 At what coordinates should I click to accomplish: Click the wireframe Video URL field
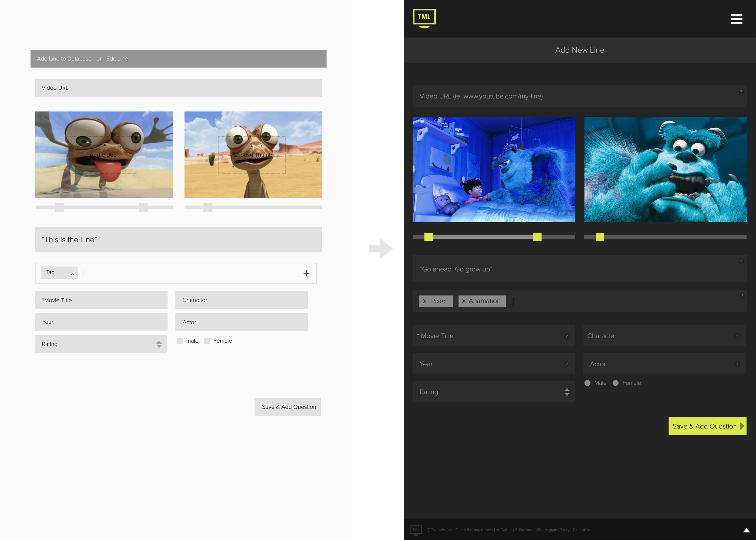click(x=178, y=88)
